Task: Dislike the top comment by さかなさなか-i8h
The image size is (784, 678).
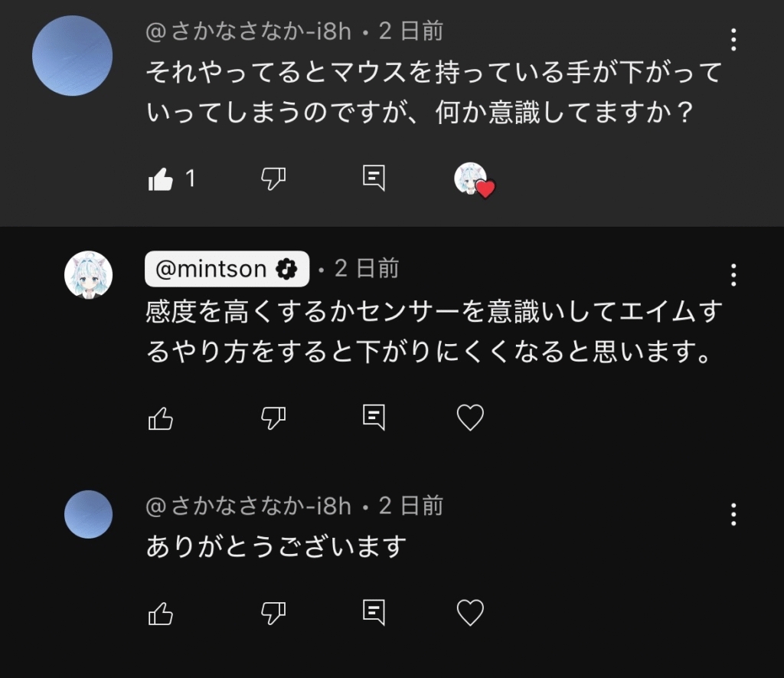Action: pyautogui.click(x=273, y=179)
